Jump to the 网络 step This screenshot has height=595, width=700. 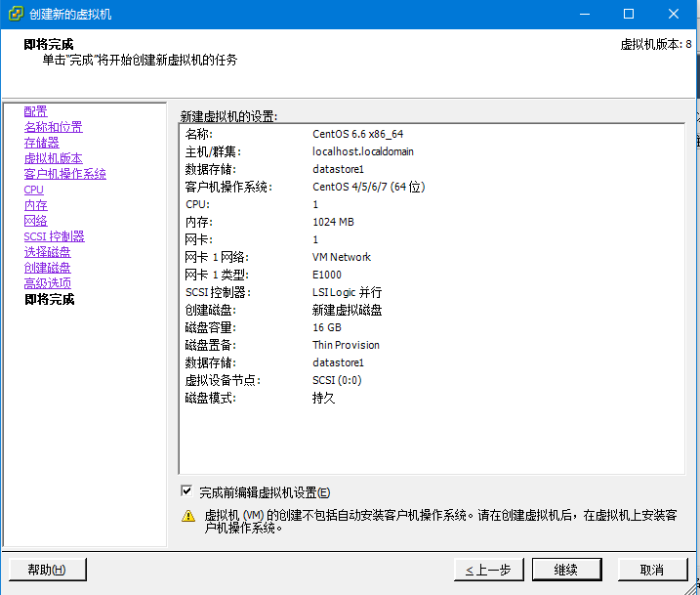click(x=36, y=221)
